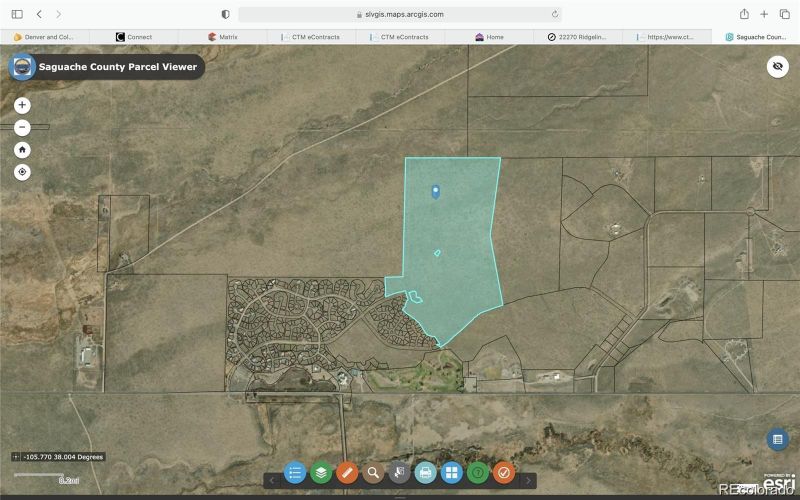Open the Legend widget in bottom toolbar
Screen dimensions: 800x500
[295, 473]
